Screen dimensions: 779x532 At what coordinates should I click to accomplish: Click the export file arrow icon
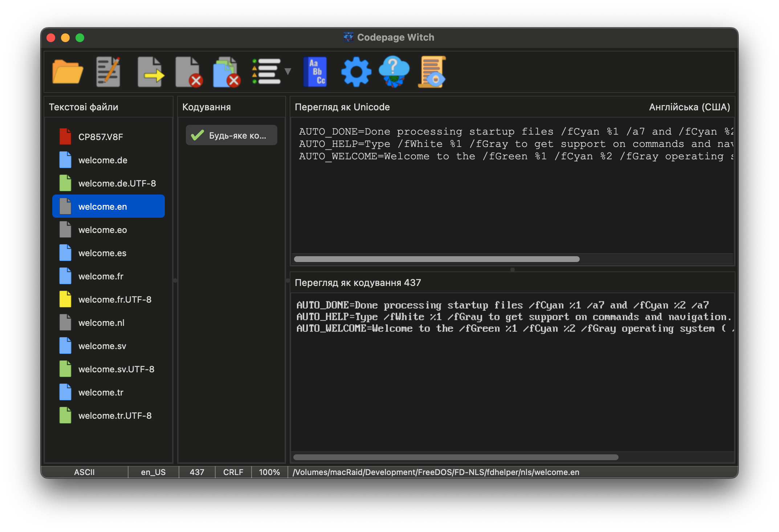pyautogui.click(x=150, y=72)
